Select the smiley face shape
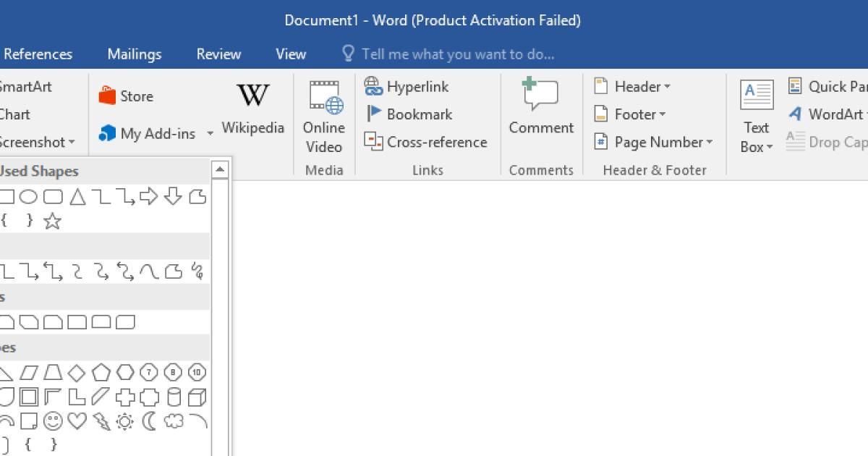The height and width of the screenshot is (456, 868). [53, 421]
